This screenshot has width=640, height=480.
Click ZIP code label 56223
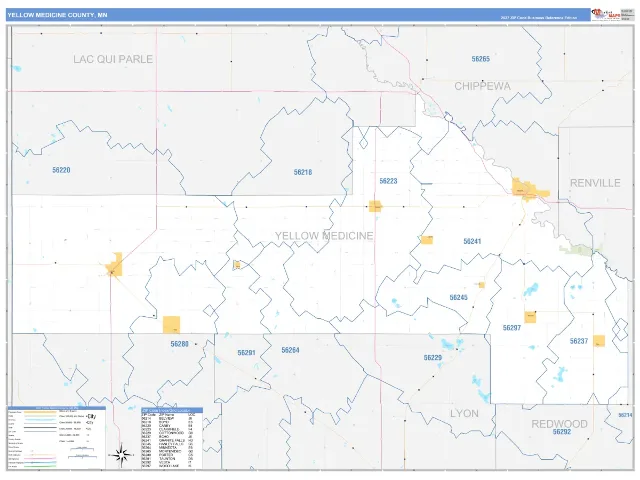tap(388, 181)
